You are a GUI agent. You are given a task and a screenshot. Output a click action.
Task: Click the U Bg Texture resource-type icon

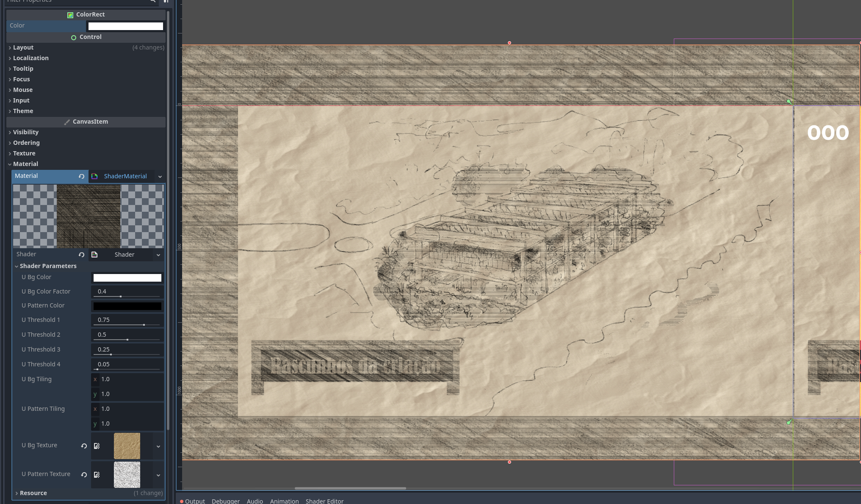[97, 446]
